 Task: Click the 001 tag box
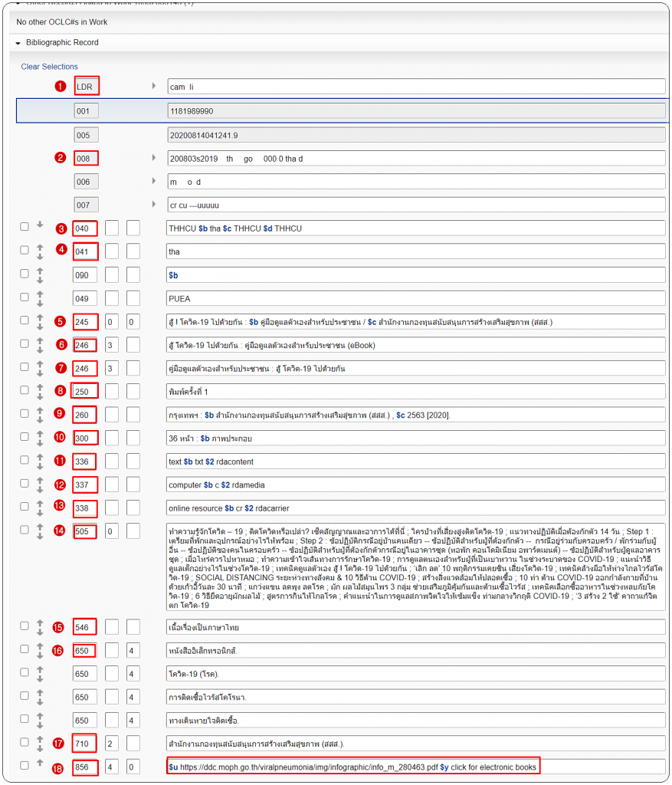[86, 110]
